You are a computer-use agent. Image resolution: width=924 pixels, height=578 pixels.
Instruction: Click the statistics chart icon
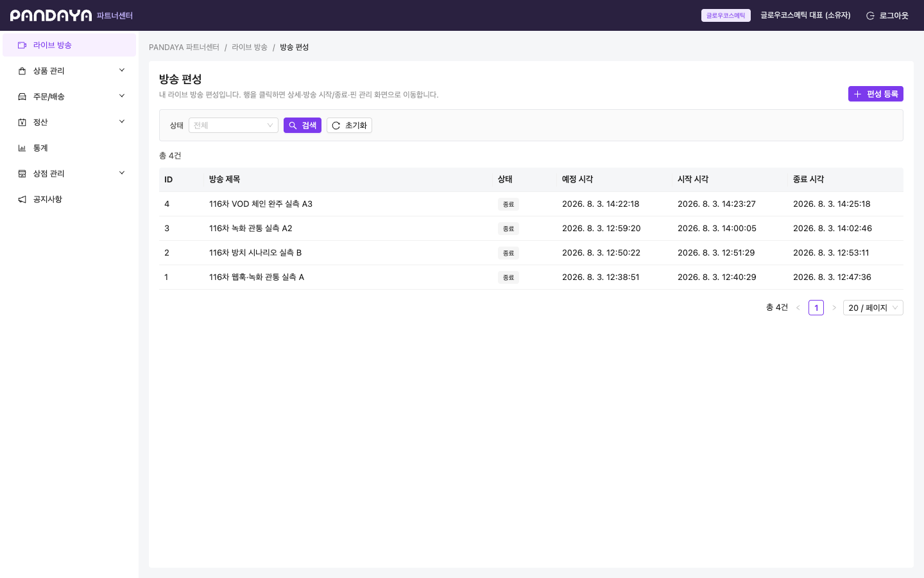[x=22, y=148]
